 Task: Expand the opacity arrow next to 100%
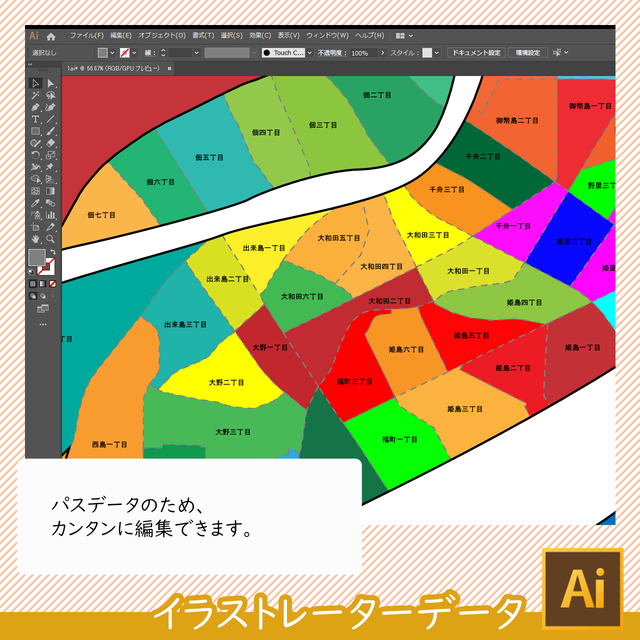click(382, 53)
